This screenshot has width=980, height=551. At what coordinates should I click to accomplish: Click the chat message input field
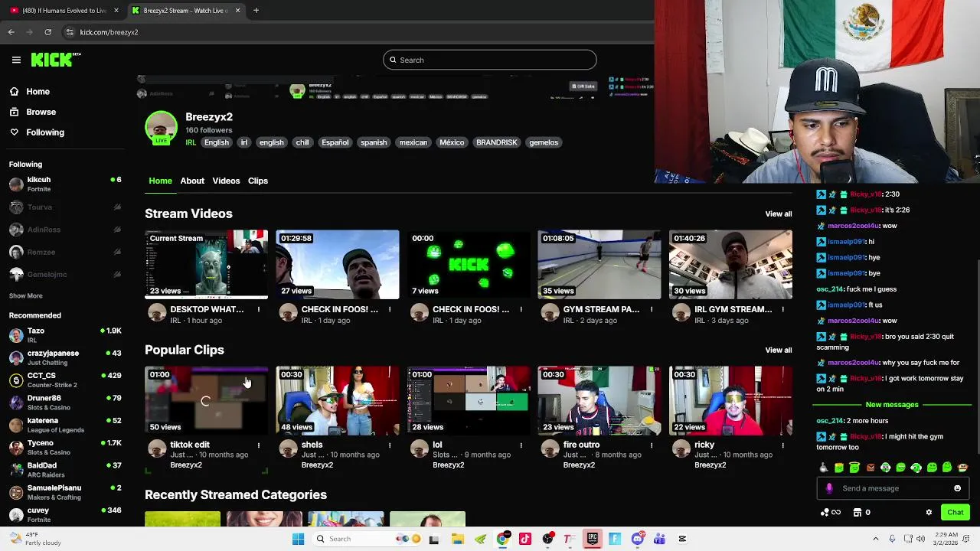(x=893, y=488)
